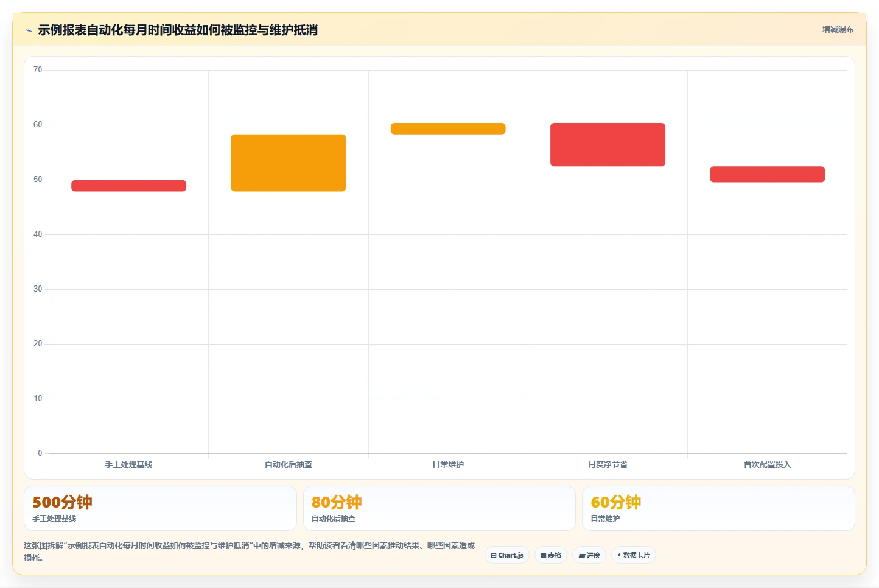
Task: Click the y-axis value 20
Action: (x=38, y=344)
